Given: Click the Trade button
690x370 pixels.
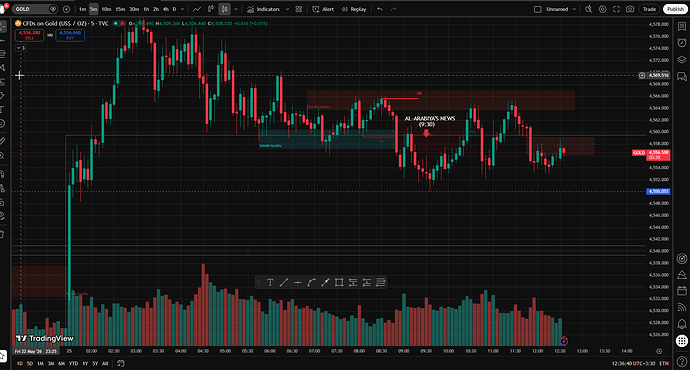Looking at the screenshot, I should point(649,9).
